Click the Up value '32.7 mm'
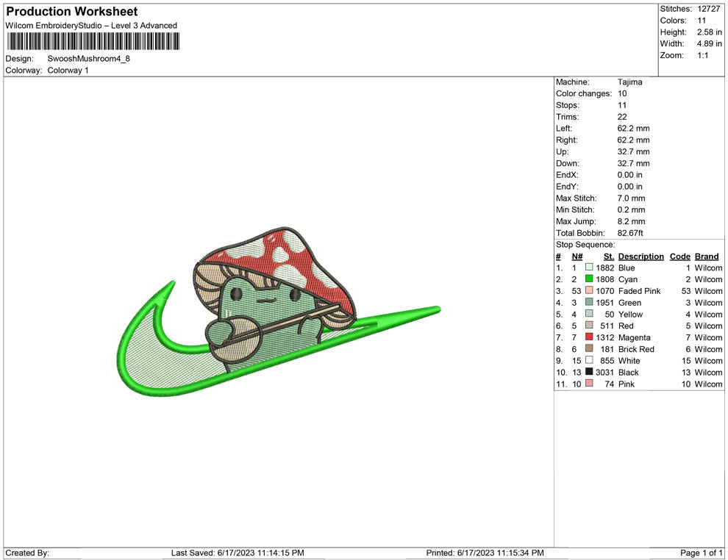Viewport: 728px width, 560px height. coord(634,151)
